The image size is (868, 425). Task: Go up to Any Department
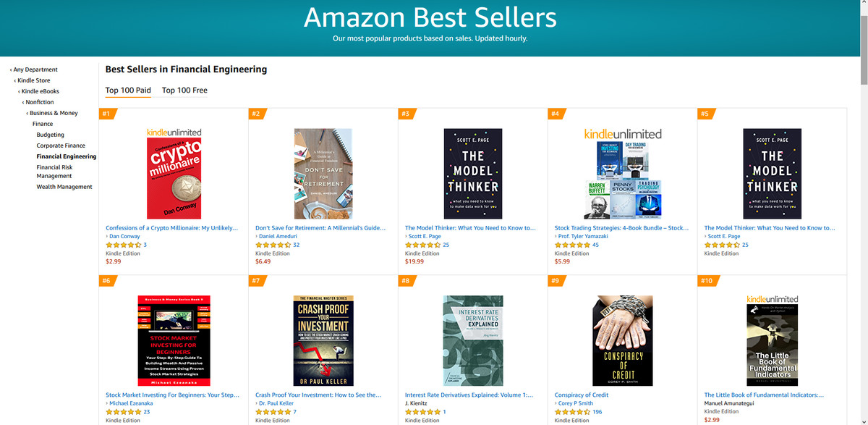[x=35, y=70]
